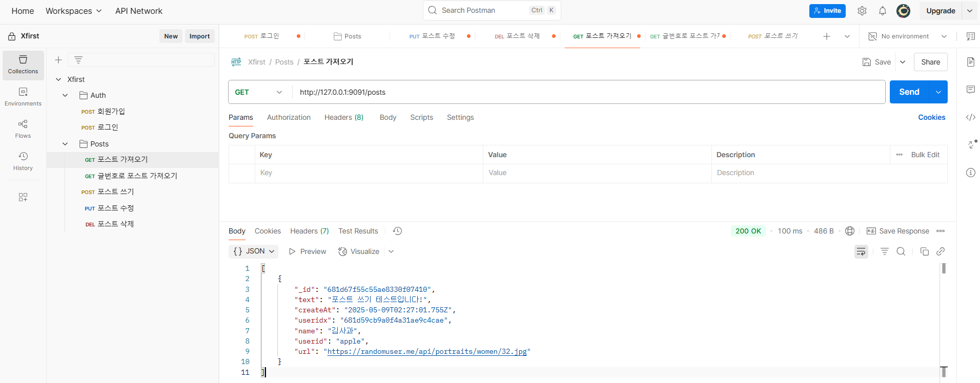This screenshot has width=980, height=383.
Task: Switch to the Scripts tab
Action: click(421, 117)
